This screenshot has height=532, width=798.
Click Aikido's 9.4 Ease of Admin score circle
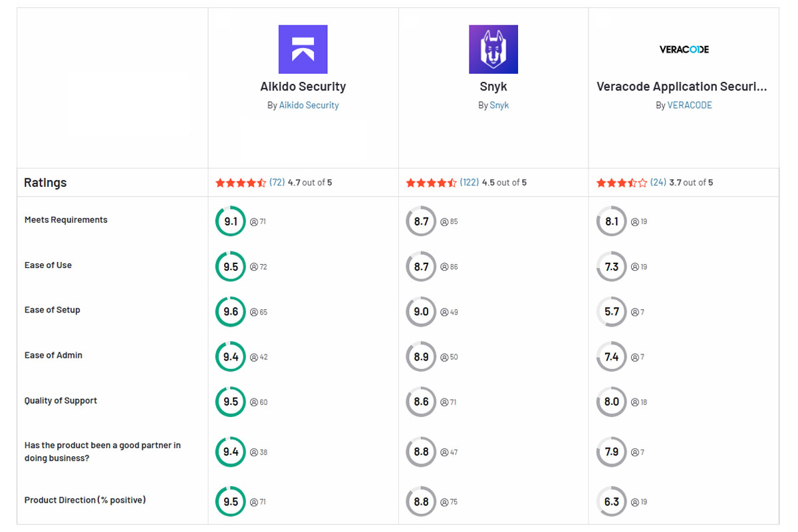pyautogui.click(x=231, y=357)
